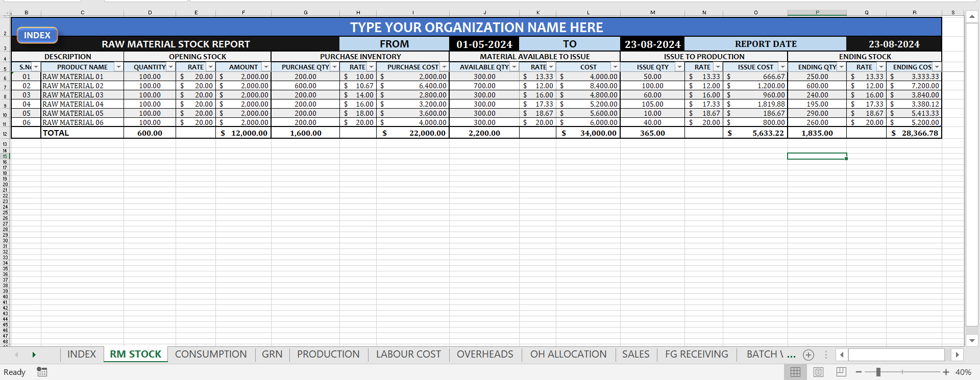Click the horizontal scrollbar track

click(x=897, y=354)
